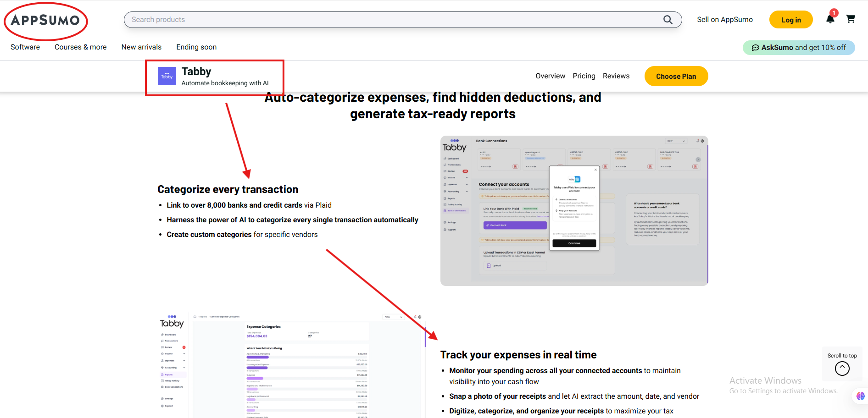Open the notifications bell
The image size is (868, 418).
pos(830,19)
